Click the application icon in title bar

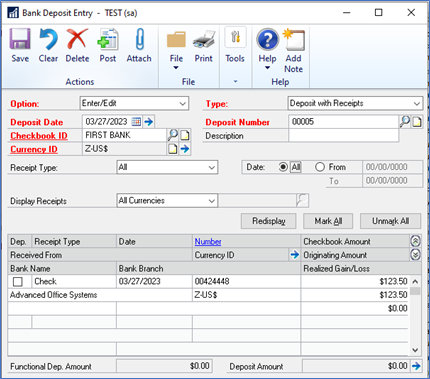click(x=13, y=13)
